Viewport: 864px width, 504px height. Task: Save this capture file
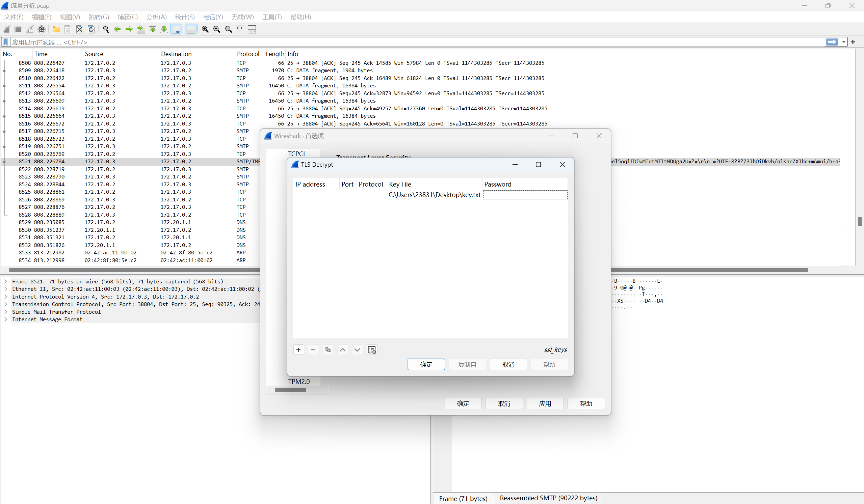[68, 29]
